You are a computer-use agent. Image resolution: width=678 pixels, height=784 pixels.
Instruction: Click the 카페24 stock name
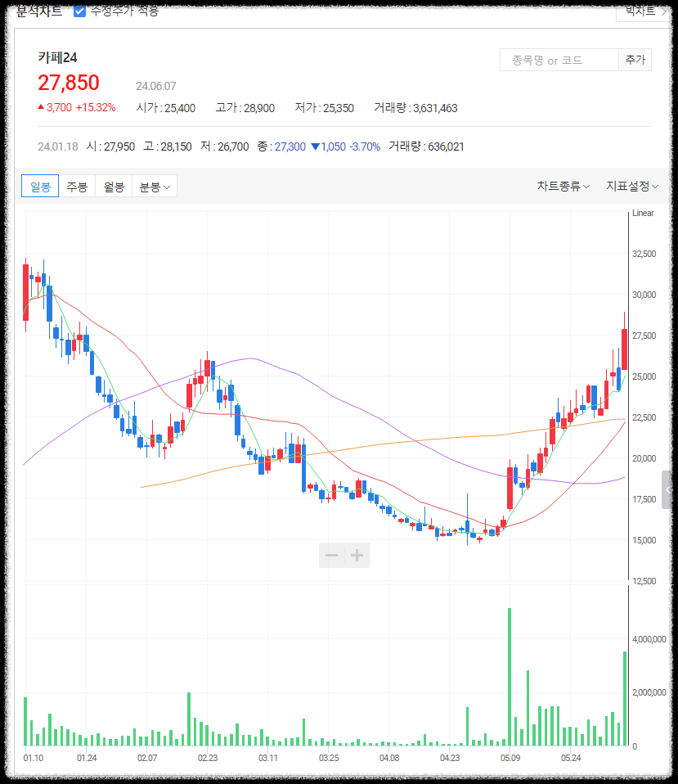[x=57, y=57]
